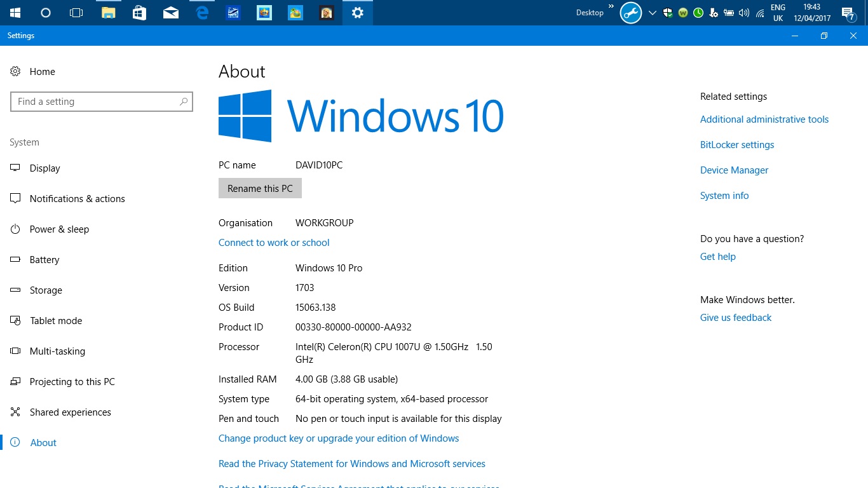The height and width of the screenshot is (488, 868).
Task: Launch Device Manager link
Action: (734, 170)
